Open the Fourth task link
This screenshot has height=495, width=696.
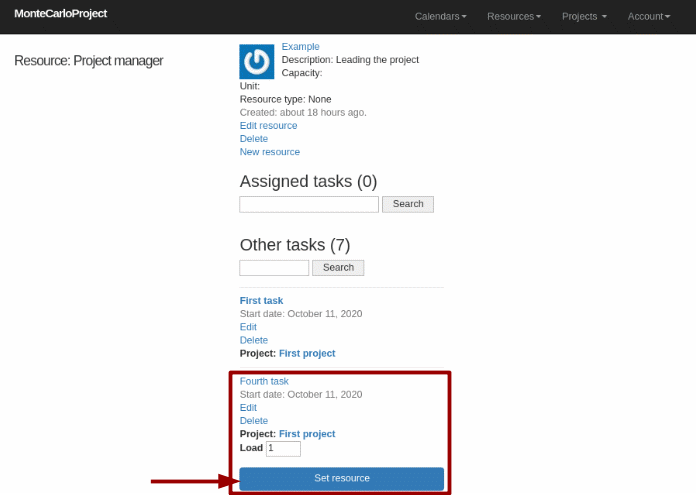tap(264, 381)
